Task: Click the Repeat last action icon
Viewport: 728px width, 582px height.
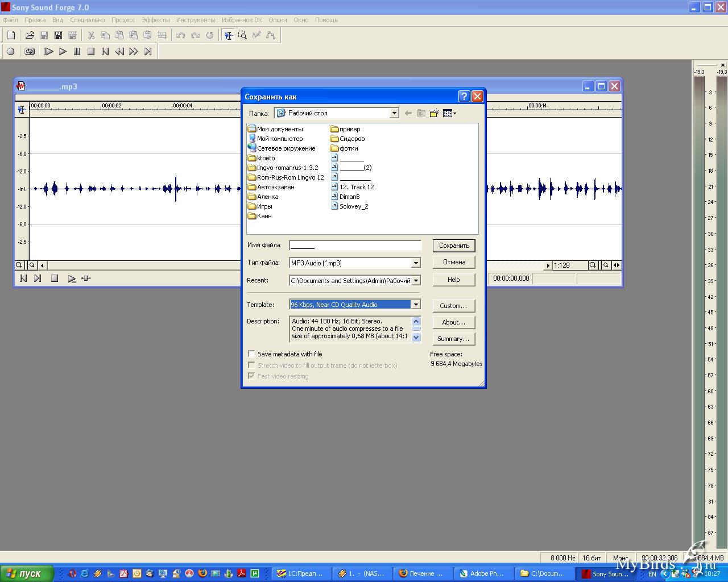Action: [209, 35]
